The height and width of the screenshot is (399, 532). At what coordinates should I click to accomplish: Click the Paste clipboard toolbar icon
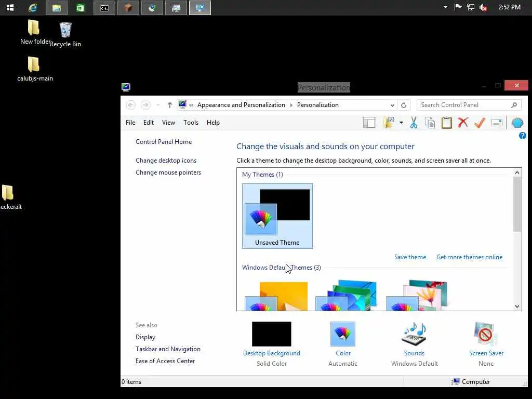(446, 123)
